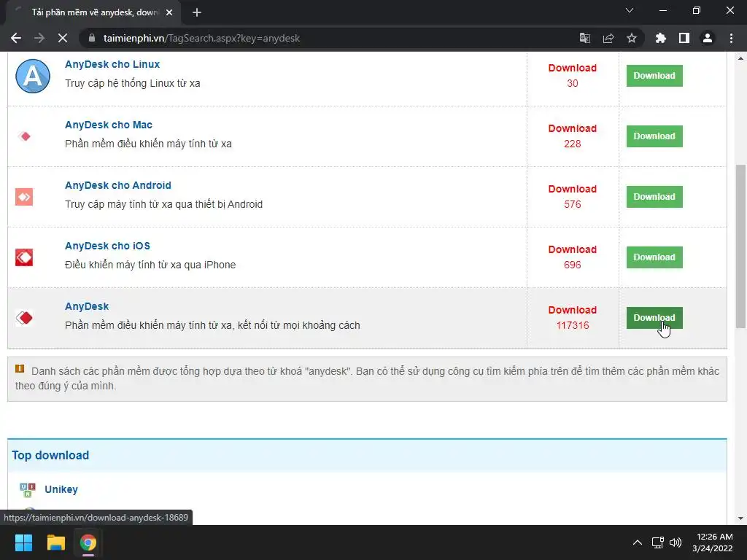Click description 'Điều khiển máy tính từ xa qua iPhone'
The image size is (747, 560).
click(x=150, y=265)
